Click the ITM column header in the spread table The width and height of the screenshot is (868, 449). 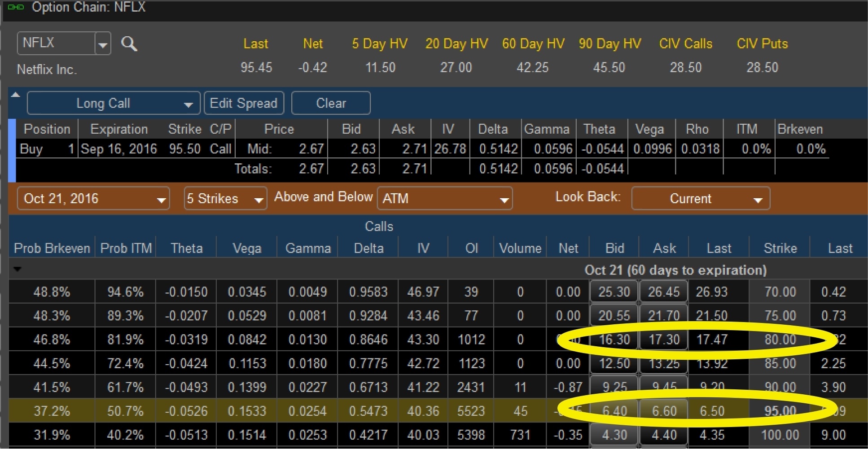[747, 129]
